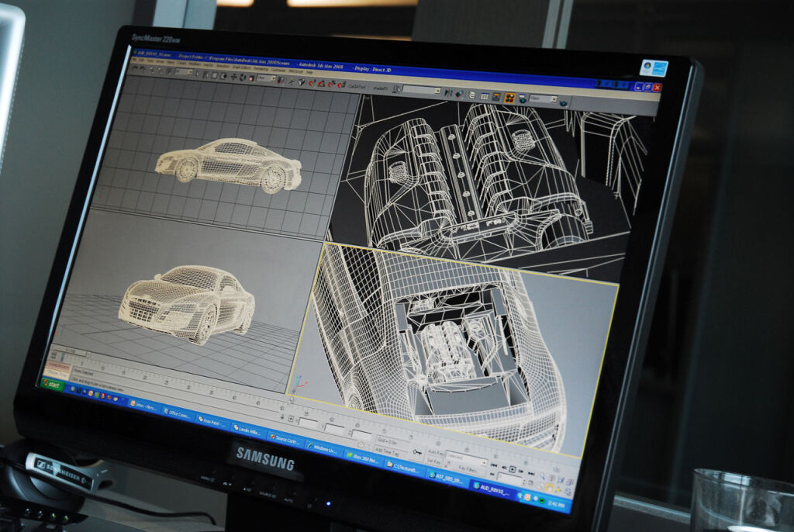Open the Named Selection Sets dropdown
794x532 pixels.
coord(421,91)
